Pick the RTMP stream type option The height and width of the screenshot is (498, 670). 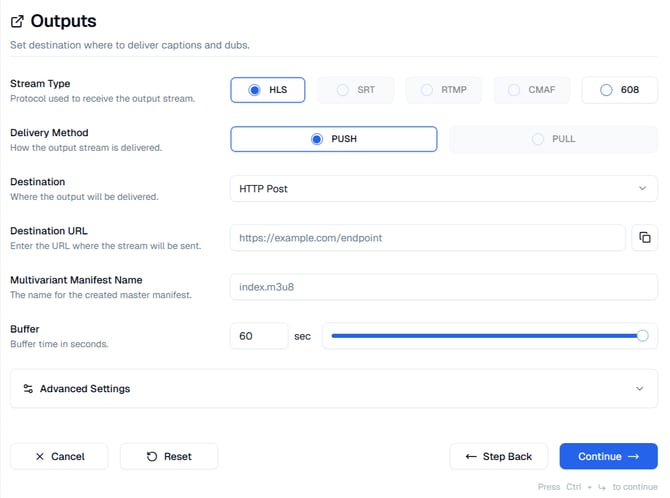point(444,90)
